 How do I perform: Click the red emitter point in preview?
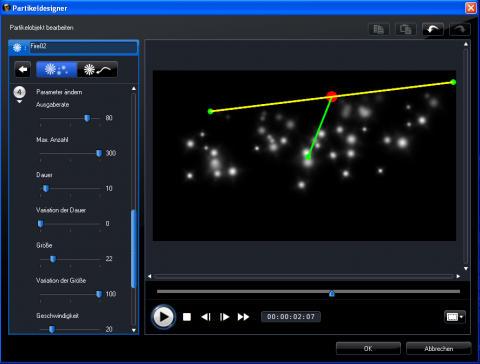click(332, 97)
